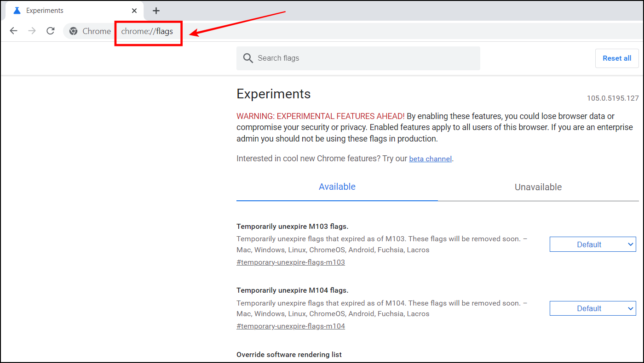Viewport: 644px width, 363px height.
Task: Click the red experimental features warning text
Action: point(321,116)
